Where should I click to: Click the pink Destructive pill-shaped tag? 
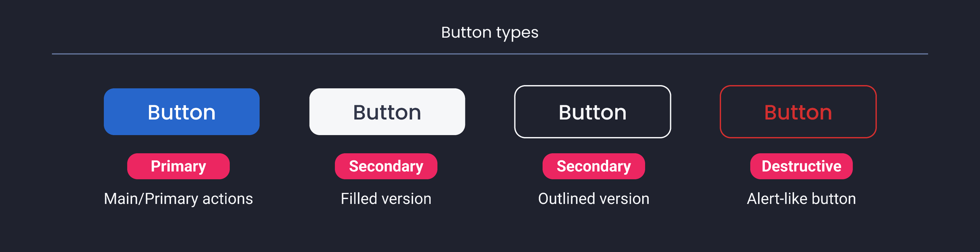[x=801, y=166]
